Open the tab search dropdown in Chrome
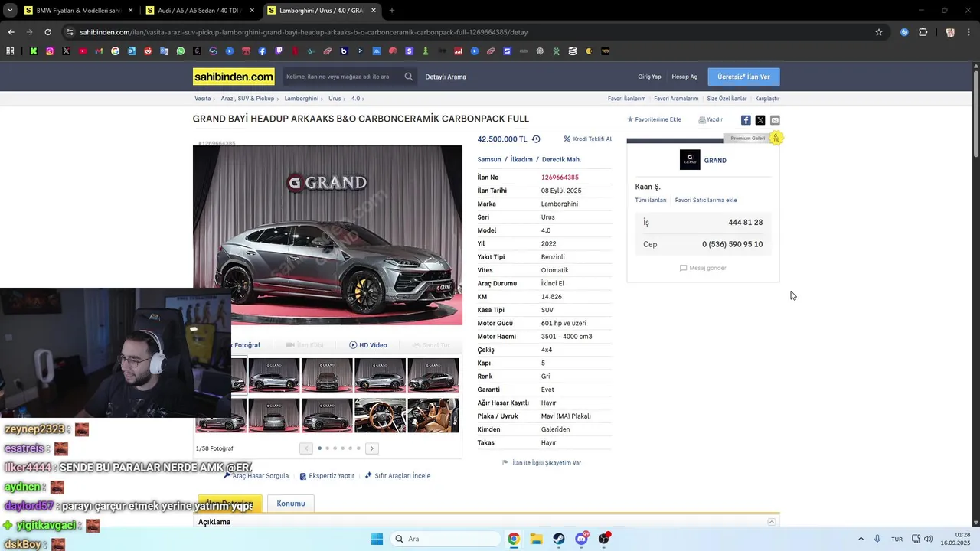The image size is (980, 551). [10, 11]
